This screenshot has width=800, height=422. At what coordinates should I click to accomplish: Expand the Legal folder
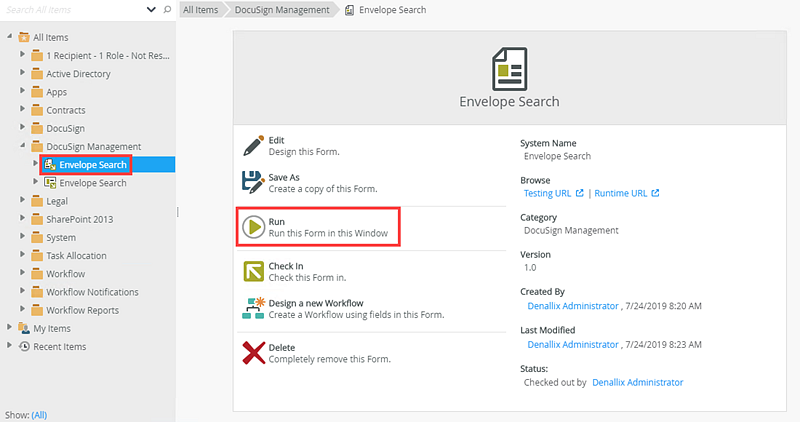tap(22, 200)
